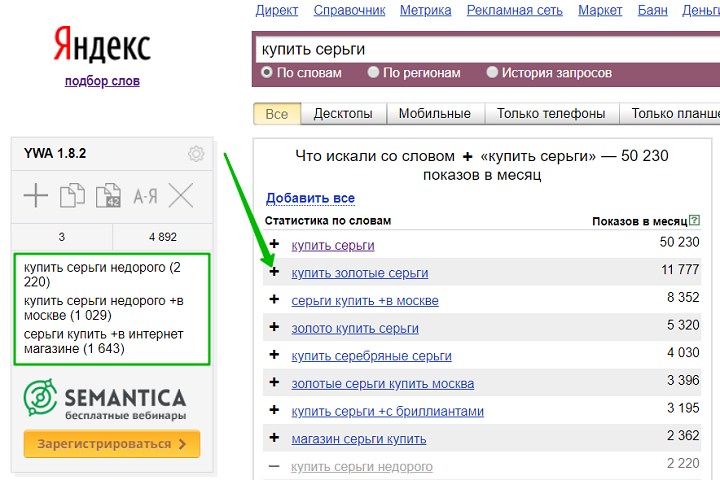Open 'золото купить серьги' keyword link
Viewport: 720px width, 480px height.
click(x=355, y=328)
